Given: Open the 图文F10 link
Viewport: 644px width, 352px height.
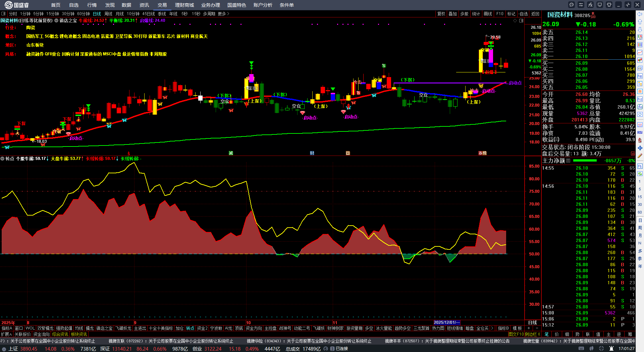Looking at the screenshot, I should point(516,334).
